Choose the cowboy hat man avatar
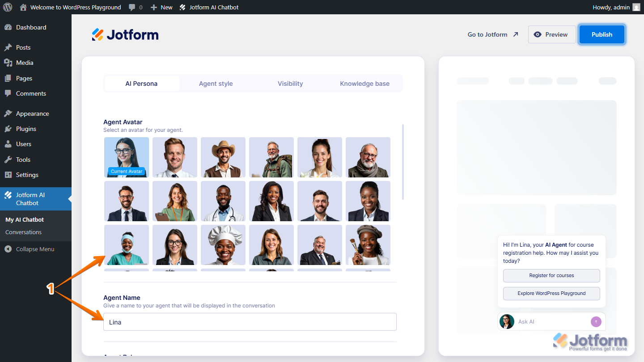The width and height of the screenshot is (644, 362). 223,157
